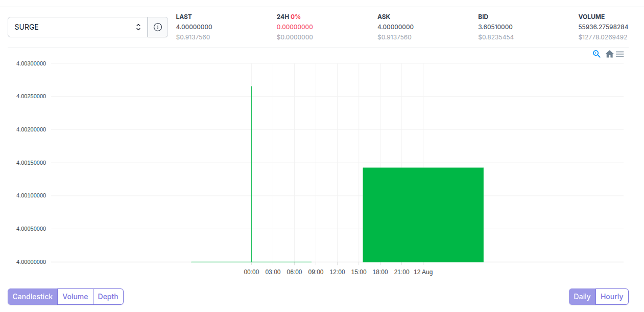This screenshot has height=312, width=644.
Task: Open the chart hamburger menu
Action: tap(620, 54)
